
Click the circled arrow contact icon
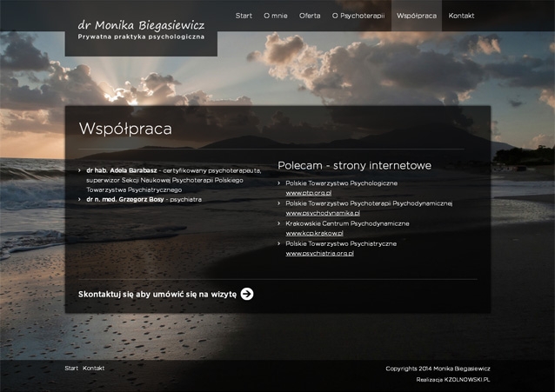tap(247, 294)
